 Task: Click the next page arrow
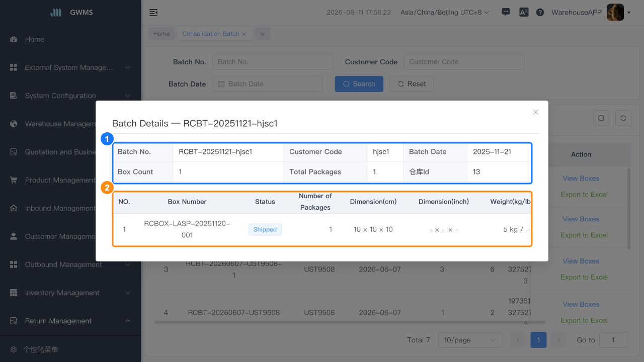[x=558, y=340]
